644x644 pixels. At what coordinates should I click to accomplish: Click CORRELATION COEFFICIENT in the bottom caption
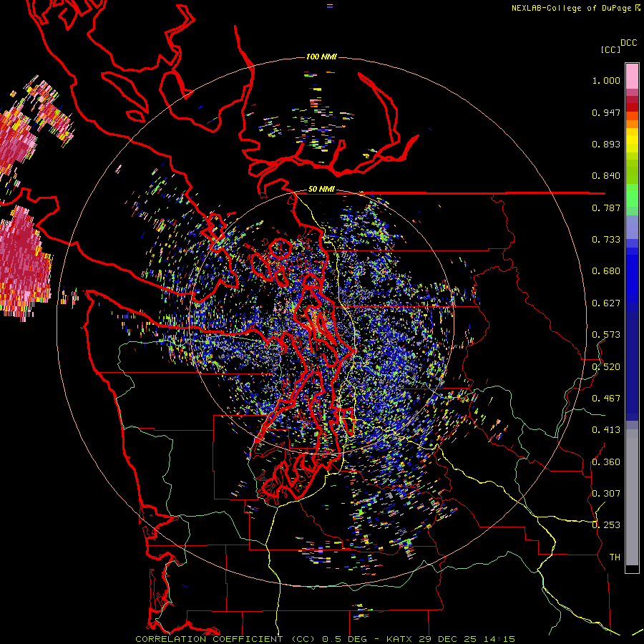209,639
